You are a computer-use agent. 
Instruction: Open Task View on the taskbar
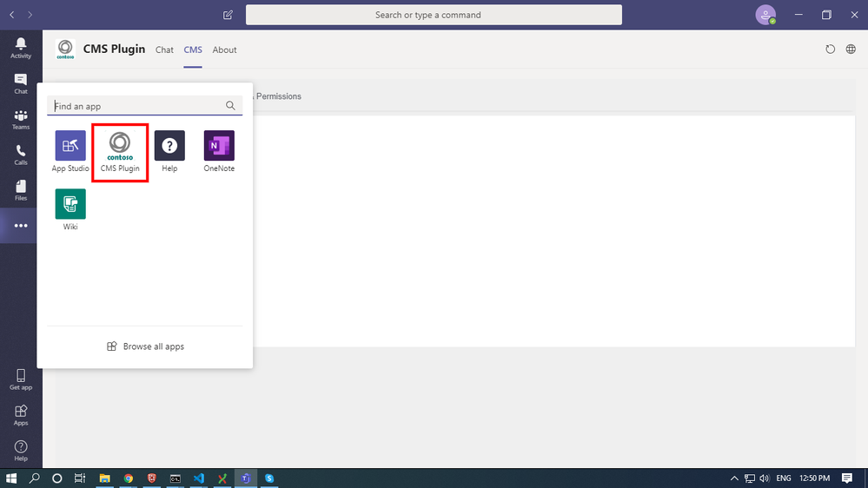point(80,478)
